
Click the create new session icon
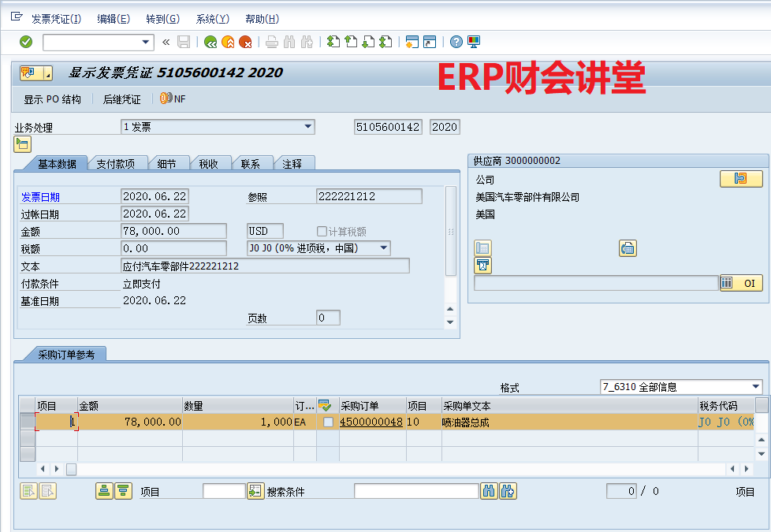[x=412, y=42]
